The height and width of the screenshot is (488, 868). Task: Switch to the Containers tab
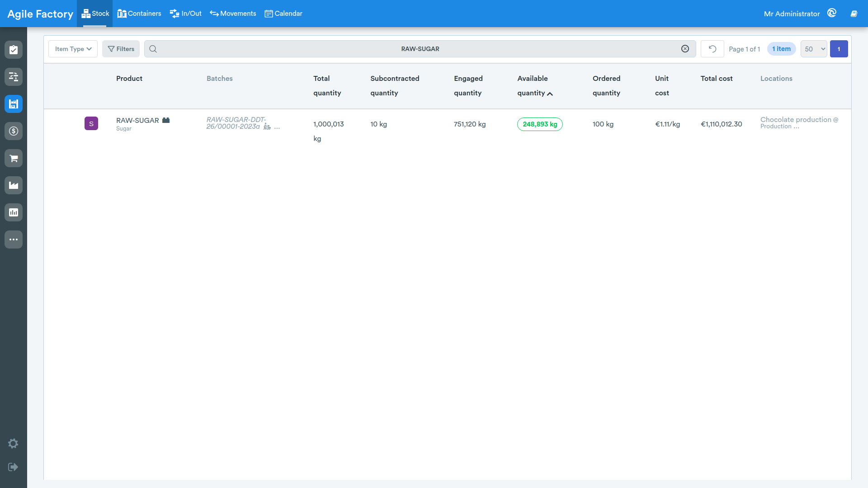click(x=139, y=14)
